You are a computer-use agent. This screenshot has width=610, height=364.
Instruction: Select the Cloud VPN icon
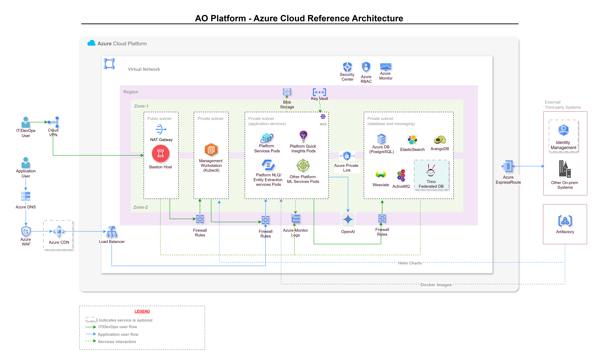53,122
